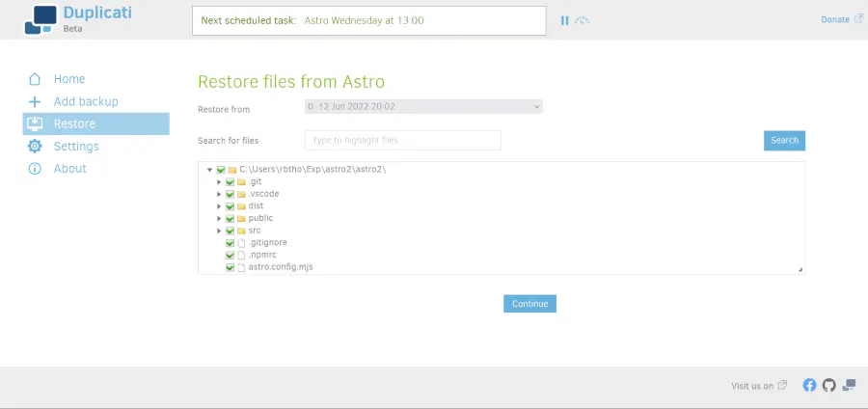The height and width of the screenshot is (409, 868).
Task: Pause scheduled tasks with the pause icon
Action: 564,20
